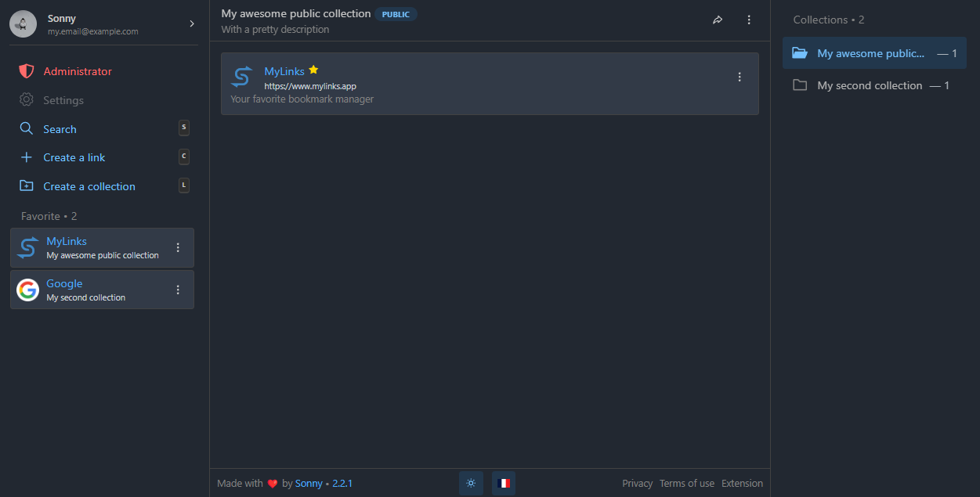The image size is (980, 497).
Task: Open options for the Google favorite item
Action: 178,290
